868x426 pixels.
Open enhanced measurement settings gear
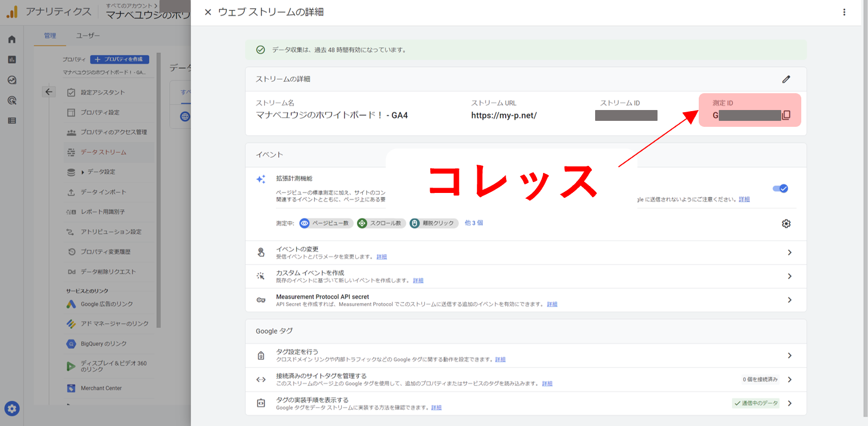[786, 223]
